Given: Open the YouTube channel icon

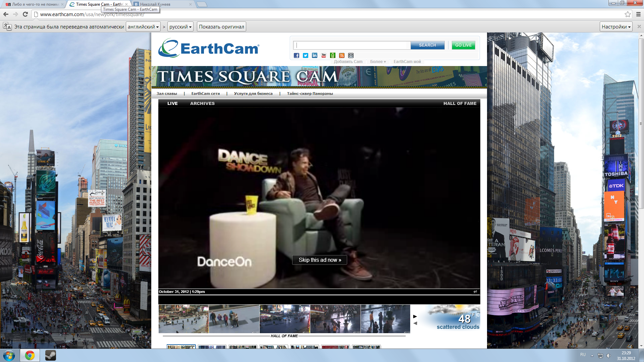Looking at the screenshot, I should click(324, 56).
